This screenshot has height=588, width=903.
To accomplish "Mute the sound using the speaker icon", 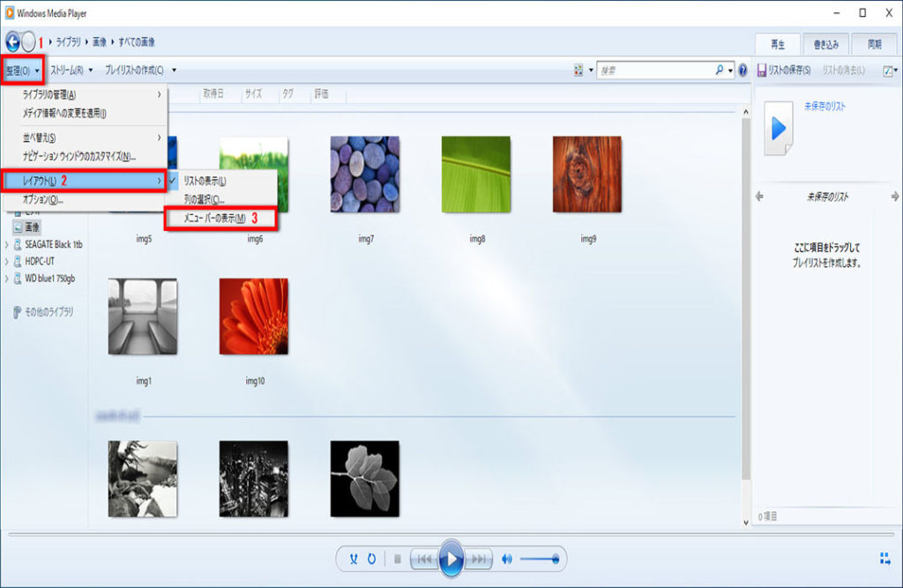I will coord(507,558).
